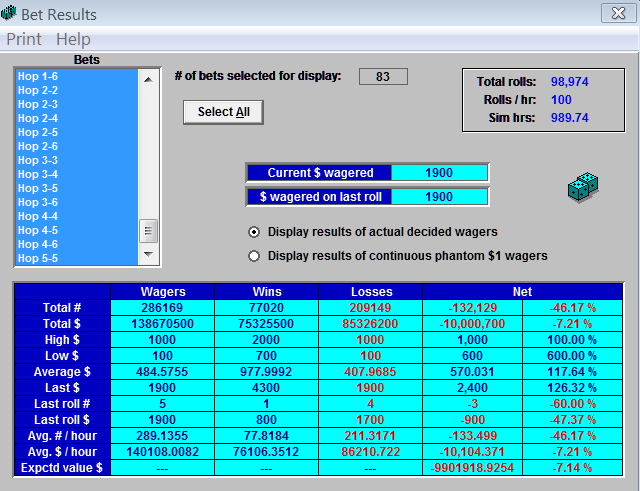Click Total $ wagers cell 138670500

click(x=162, y=324)
